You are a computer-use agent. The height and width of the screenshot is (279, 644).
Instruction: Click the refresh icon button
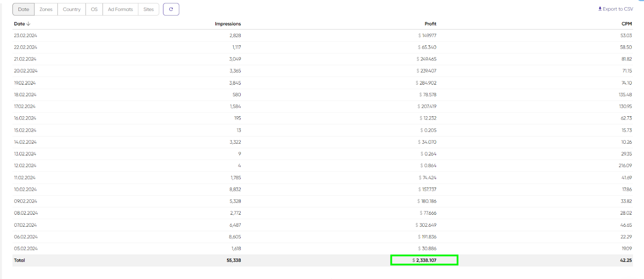point(171,9)
